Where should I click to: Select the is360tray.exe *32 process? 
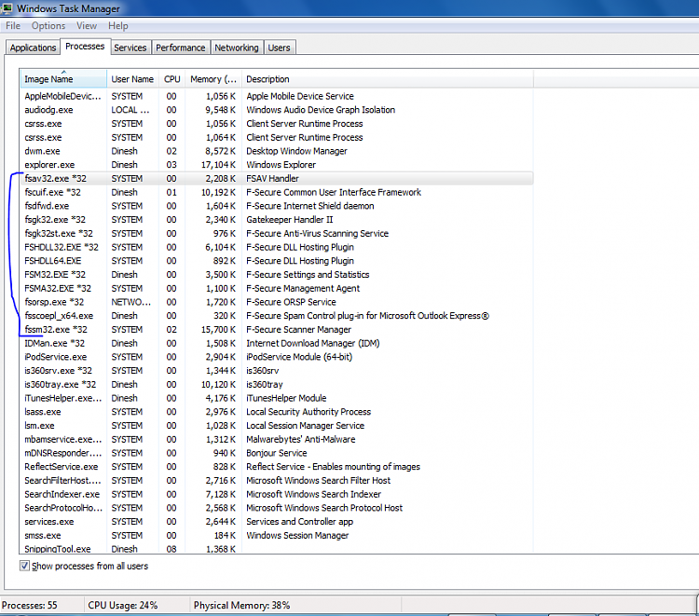click(277, 385)
